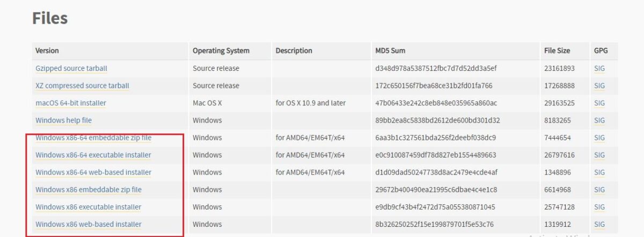Click SIG link for Windows help file
The width and height of the screenshot is (644, 237).
[x=599, y=120]
